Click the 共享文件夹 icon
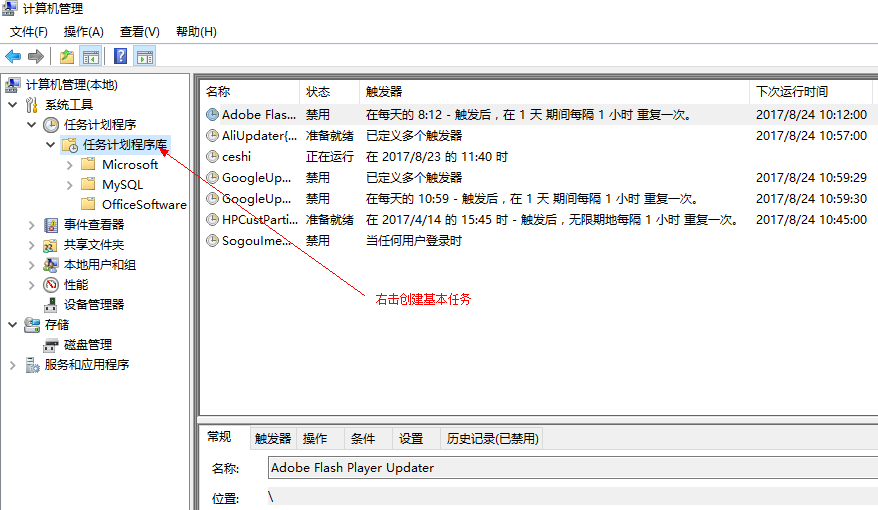 [x=50, y=245]
